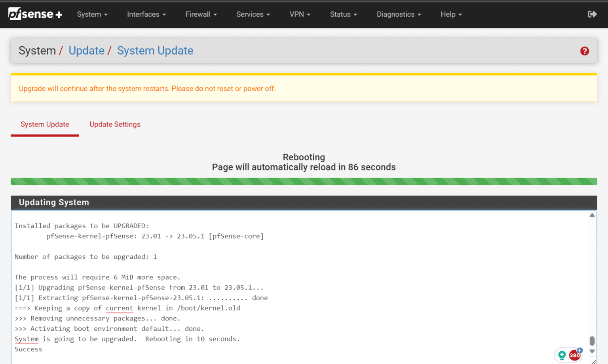Screen dimensions: 608x364
Task: Click the green reboot progress bar
Action: (x=304, y=181)
